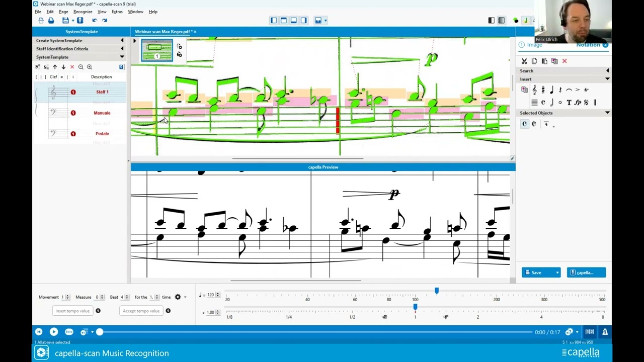644x362 pixels.
Task: Insert a trill ornament symbol
Action: click(586, 90)
